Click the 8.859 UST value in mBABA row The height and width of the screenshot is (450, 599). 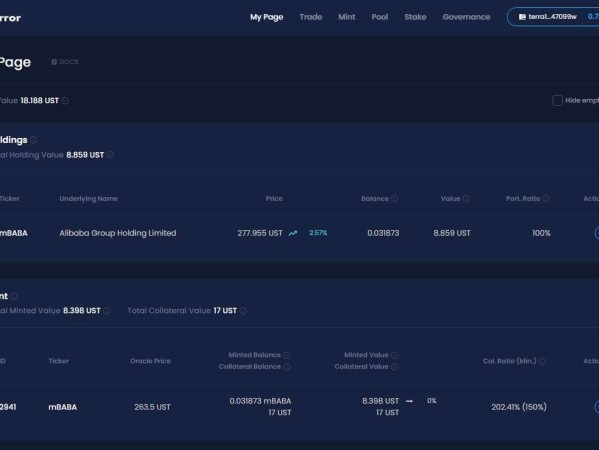[452, 233]
